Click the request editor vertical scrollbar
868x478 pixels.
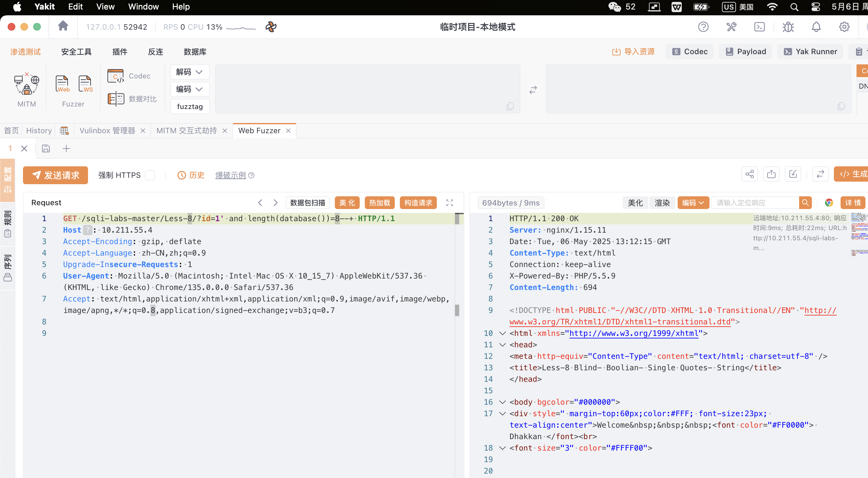[x=457, y=310]
